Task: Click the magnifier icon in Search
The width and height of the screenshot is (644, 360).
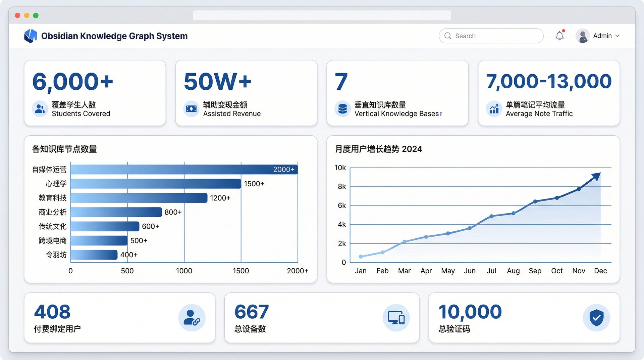Action: point(448,36)
